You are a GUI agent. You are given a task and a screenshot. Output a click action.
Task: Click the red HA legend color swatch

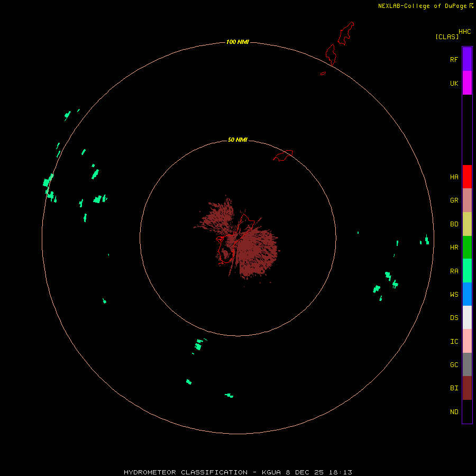tap(467, 177)
